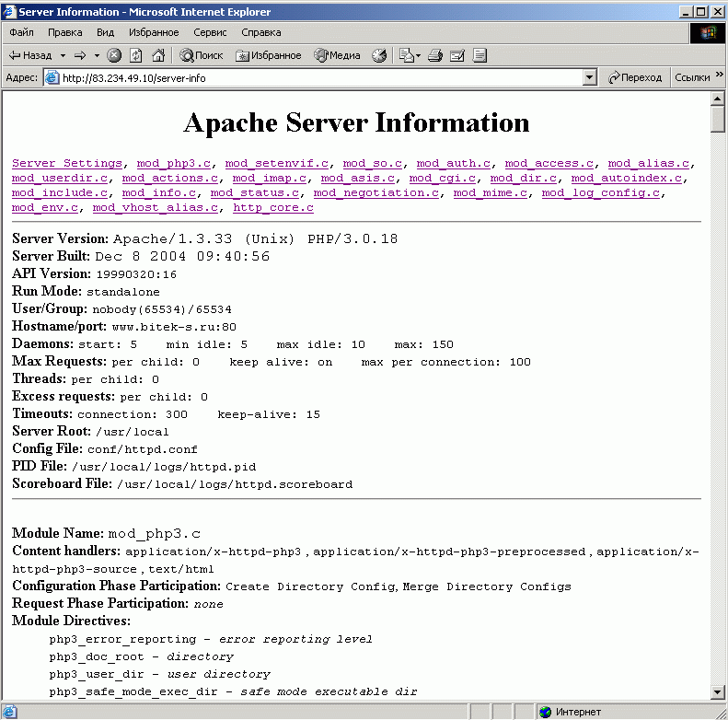Open the Избранное favorites toolbar button

(x=269, y=56)
